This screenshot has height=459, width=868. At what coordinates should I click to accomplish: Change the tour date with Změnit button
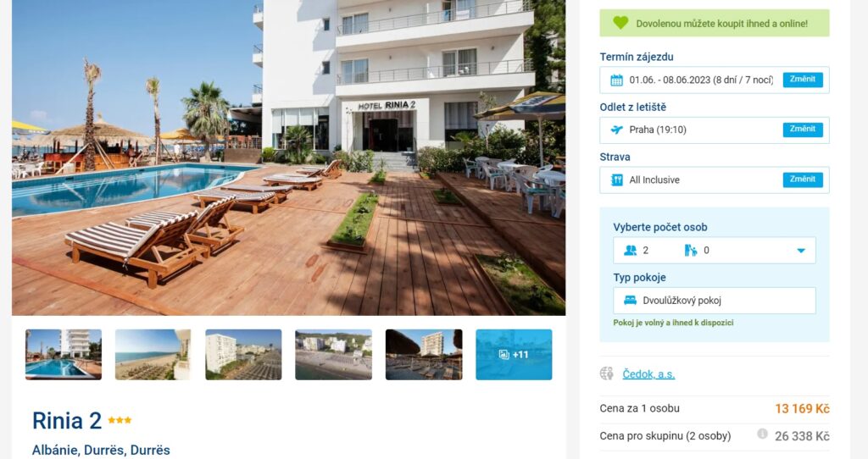803,80
